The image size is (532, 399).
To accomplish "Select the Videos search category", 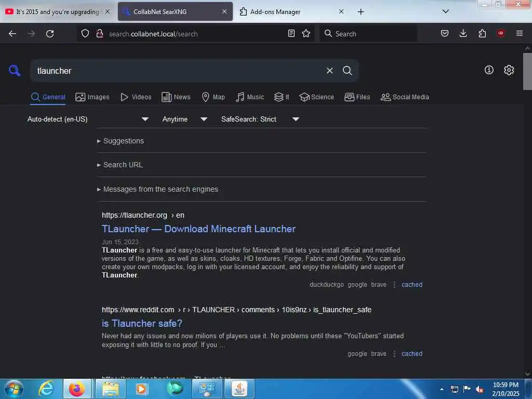I will (x=136, y=97).
